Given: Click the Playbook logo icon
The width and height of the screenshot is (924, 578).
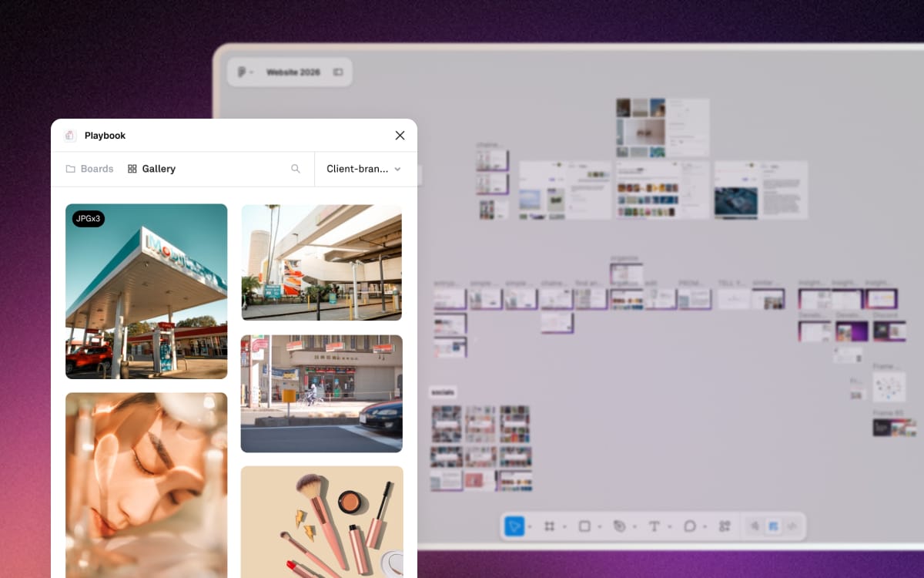Looking at the screenshot, I should pyautogui.click(x=70, y=136).
